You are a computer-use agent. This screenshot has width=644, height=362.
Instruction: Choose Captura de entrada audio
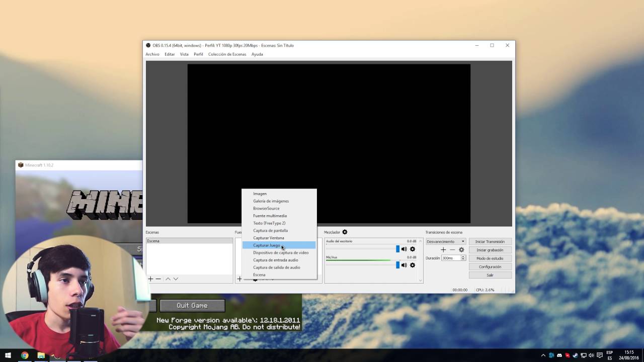tap(279, 260)
